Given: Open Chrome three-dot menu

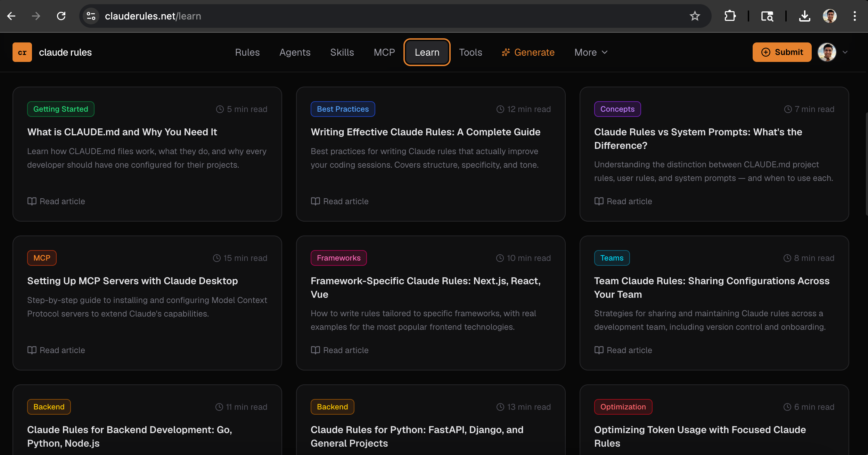Looking at the screenshot, I should (854, 16).
